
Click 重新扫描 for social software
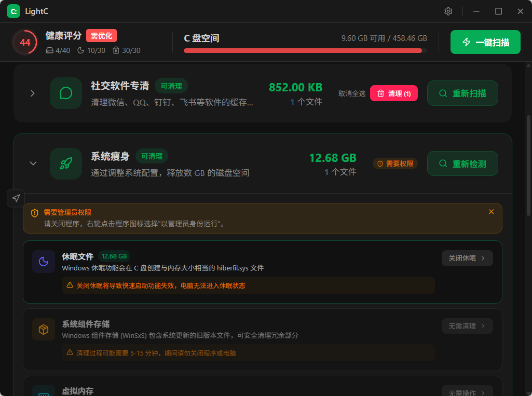(x=462, y=93)
